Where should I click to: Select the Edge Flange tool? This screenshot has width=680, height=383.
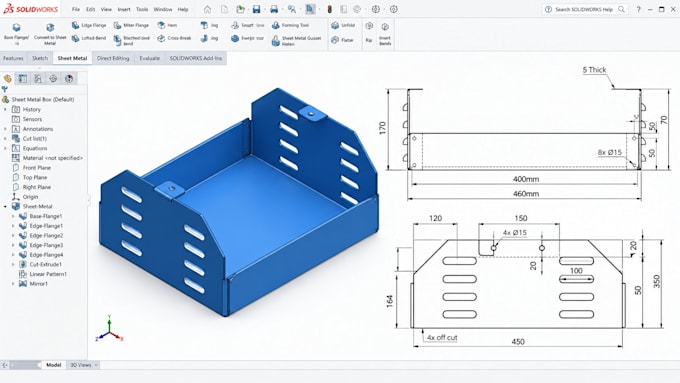click(x=89, y=25)
